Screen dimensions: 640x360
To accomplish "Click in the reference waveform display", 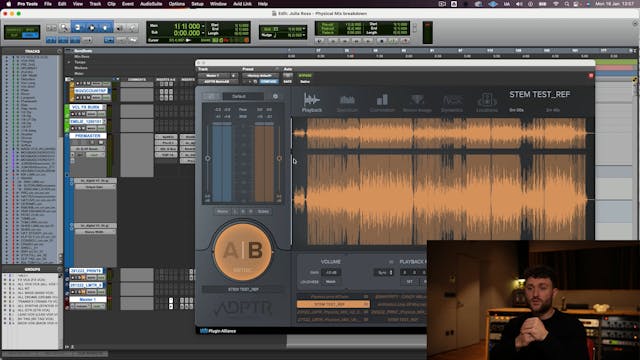I will [x=442, y=181].
